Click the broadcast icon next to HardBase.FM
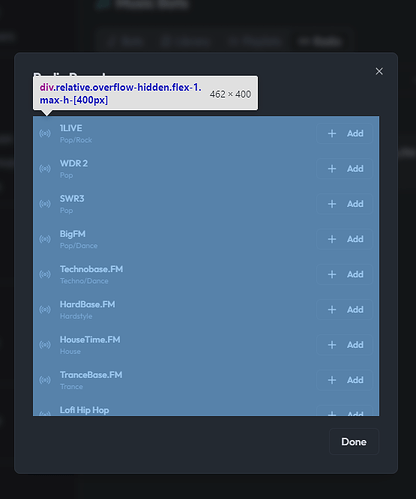This screenshot has height=499, width=416. (x=45, y=310)
